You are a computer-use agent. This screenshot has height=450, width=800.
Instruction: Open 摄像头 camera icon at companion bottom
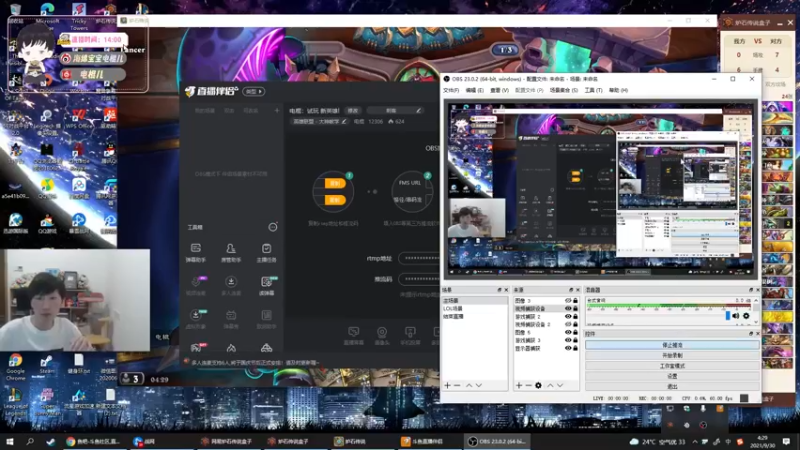pos(382,336)
